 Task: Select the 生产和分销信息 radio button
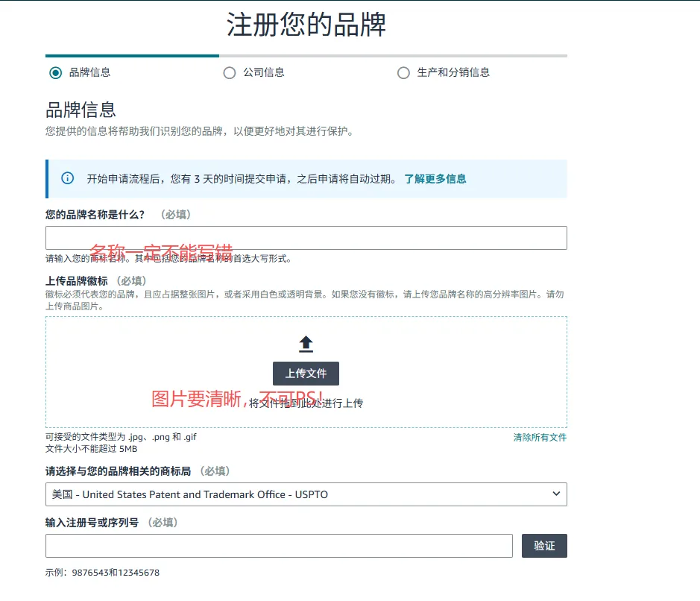pos(403,72)
